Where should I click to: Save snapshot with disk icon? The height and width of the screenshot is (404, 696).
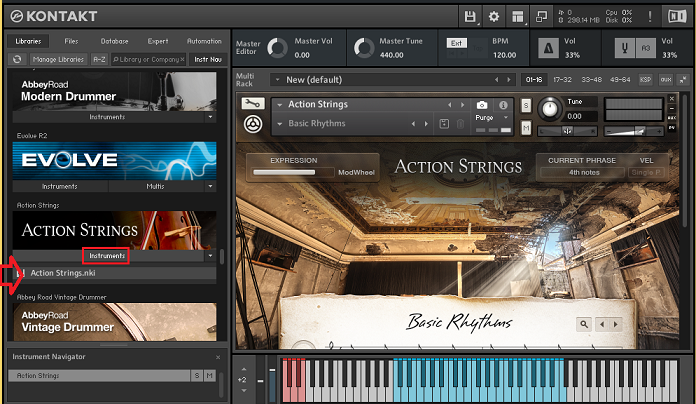(444, 124)
